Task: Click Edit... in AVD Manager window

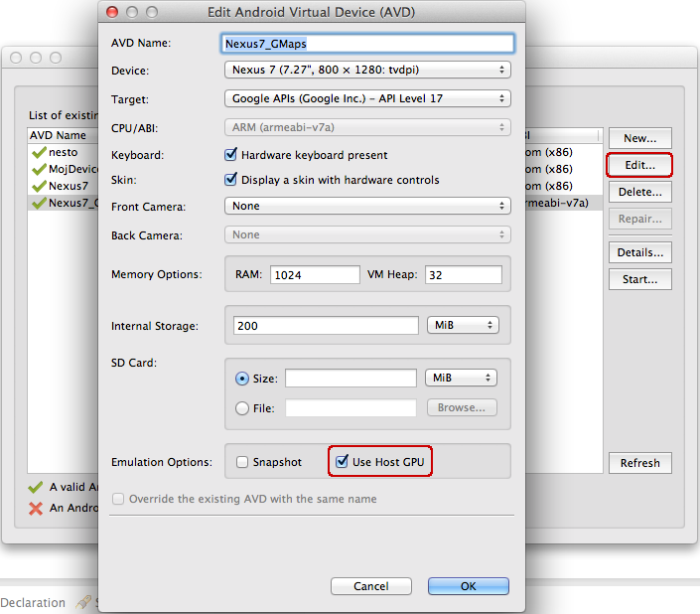Action: [640, 165]
